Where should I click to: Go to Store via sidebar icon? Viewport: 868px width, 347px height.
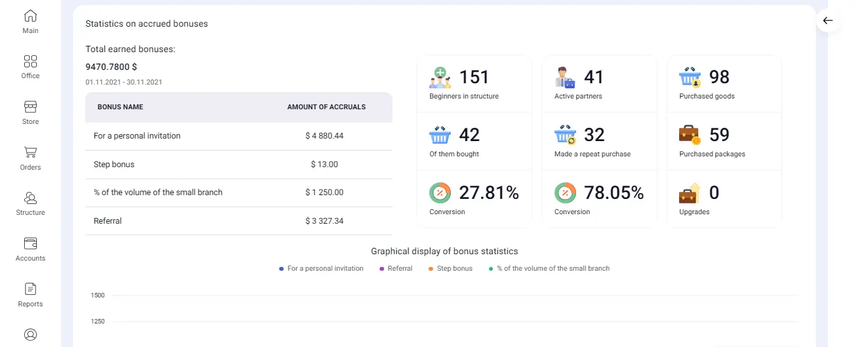point(31,107)
